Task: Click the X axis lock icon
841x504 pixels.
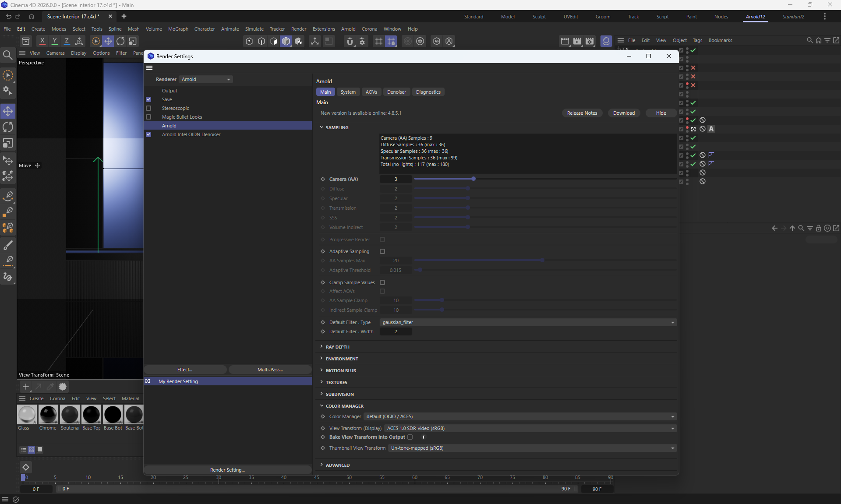Action: coord(42,41)
